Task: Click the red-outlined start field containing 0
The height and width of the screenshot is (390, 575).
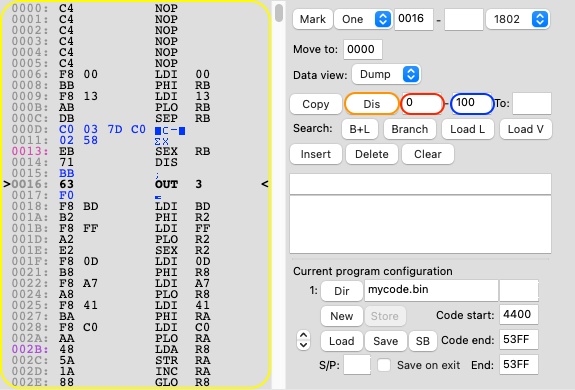Action: pyautogui.click(x=422, y=104)
